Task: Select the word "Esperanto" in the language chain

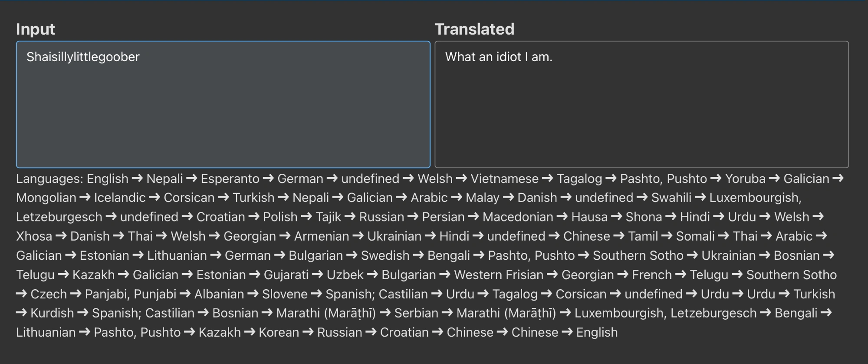Action: point(230,179)
